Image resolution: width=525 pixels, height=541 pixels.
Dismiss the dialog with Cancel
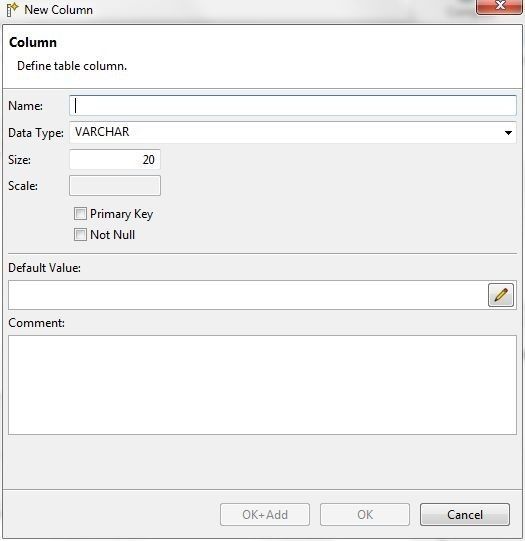point(465,514)
